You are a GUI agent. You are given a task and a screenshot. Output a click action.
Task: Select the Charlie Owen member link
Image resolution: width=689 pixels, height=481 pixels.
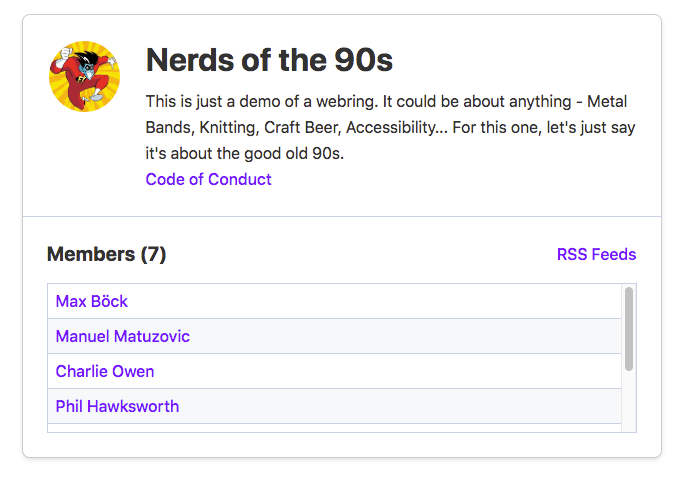coord(105,372)
